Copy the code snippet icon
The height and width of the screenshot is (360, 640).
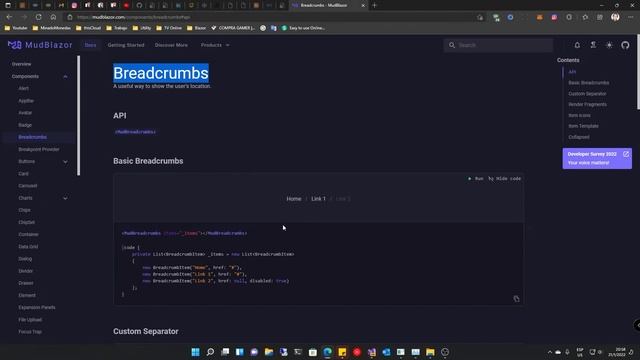click(516, 299)
